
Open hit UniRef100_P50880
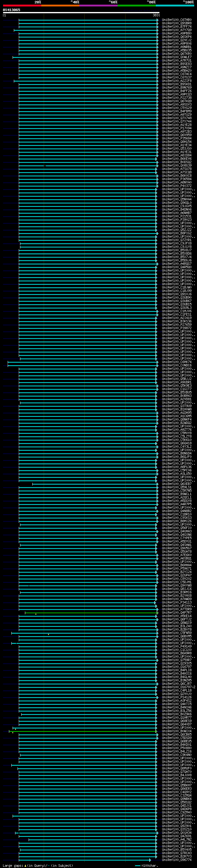pyautogui.click(x=177, y=748)
